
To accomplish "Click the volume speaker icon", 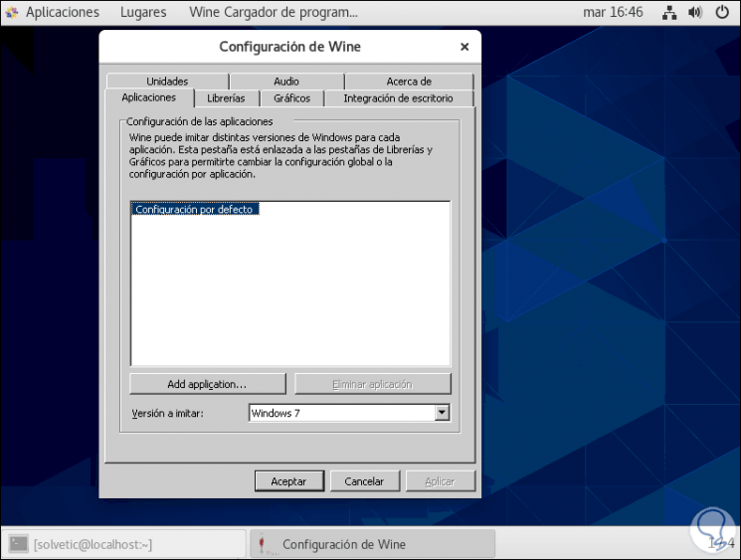I will click(695, 12).
